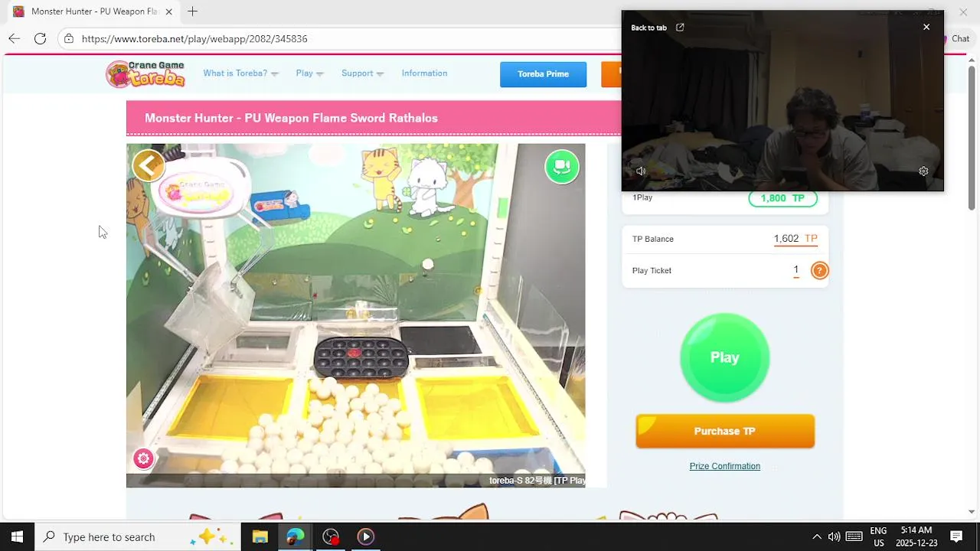Open Microsoft Edge from the taskbar
The height and width of the screenshot is (551, 980).
pyautogui.click(x=295, y=536)
